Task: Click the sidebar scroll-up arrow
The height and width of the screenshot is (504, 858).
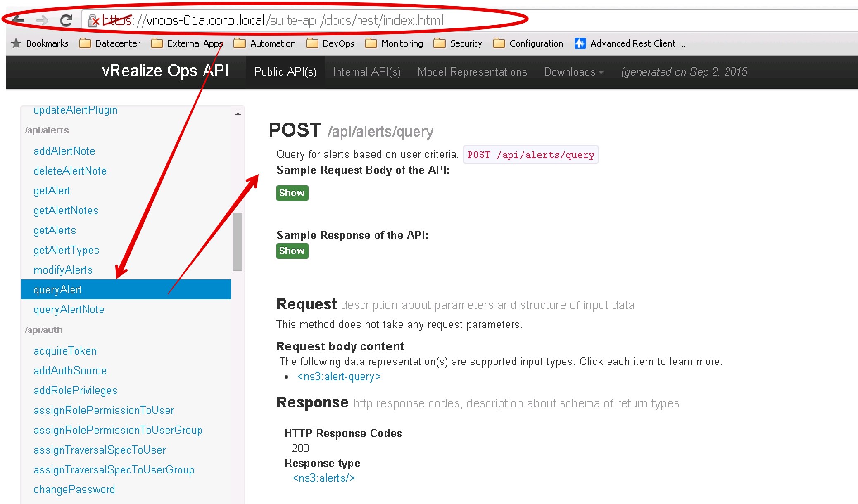Action: click(238, 114)
